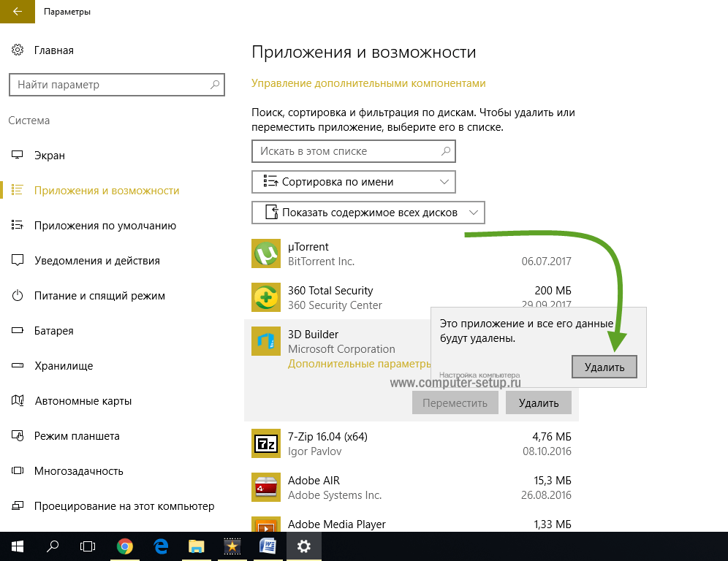Confirm with Удалить in the popup
728x561 pixels.
pos(604,367)
